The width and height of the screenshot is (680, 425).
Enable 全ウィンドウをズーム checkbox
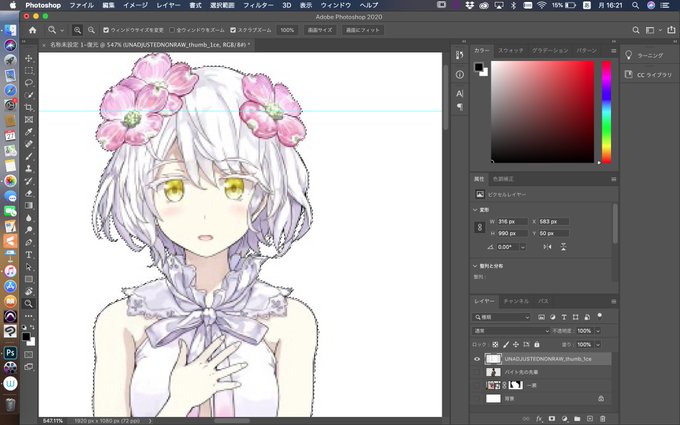(172, 30)
